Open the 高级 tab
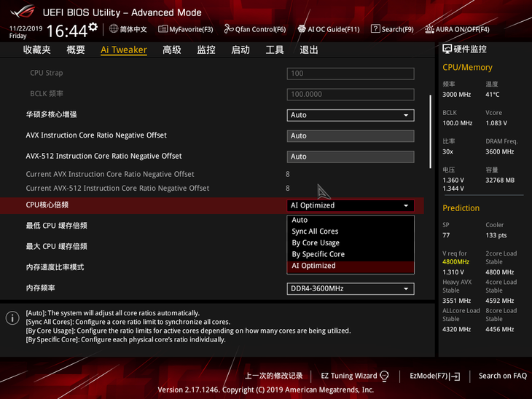The height and width of the screenshot is (399, 532). click(x=172, y=50)
